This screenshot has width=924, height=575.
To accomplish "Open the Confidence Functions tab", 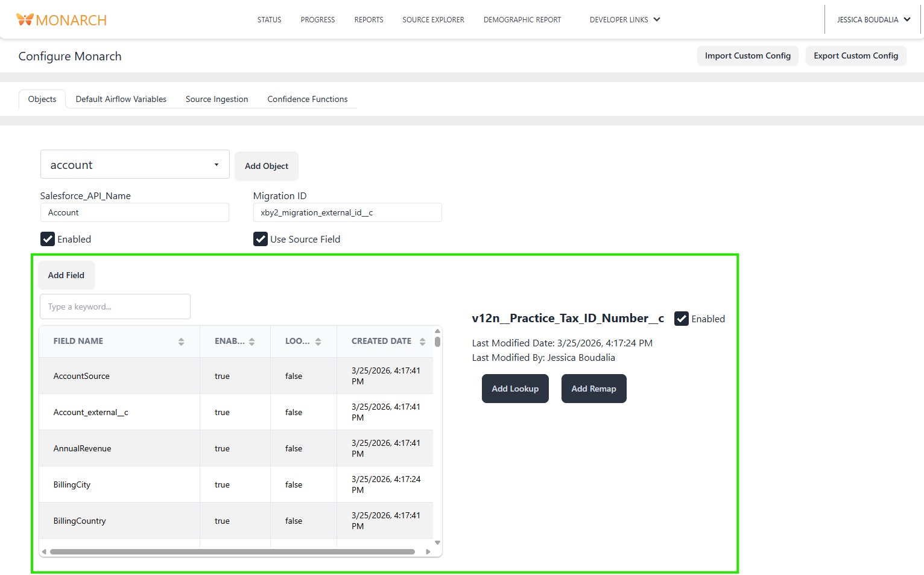I will [307, 99].
